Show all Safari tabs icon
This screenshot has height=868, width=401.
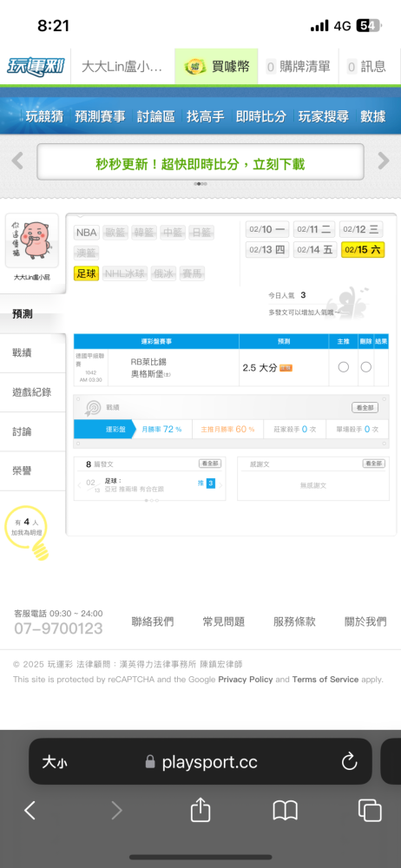(x=370, y=811)
